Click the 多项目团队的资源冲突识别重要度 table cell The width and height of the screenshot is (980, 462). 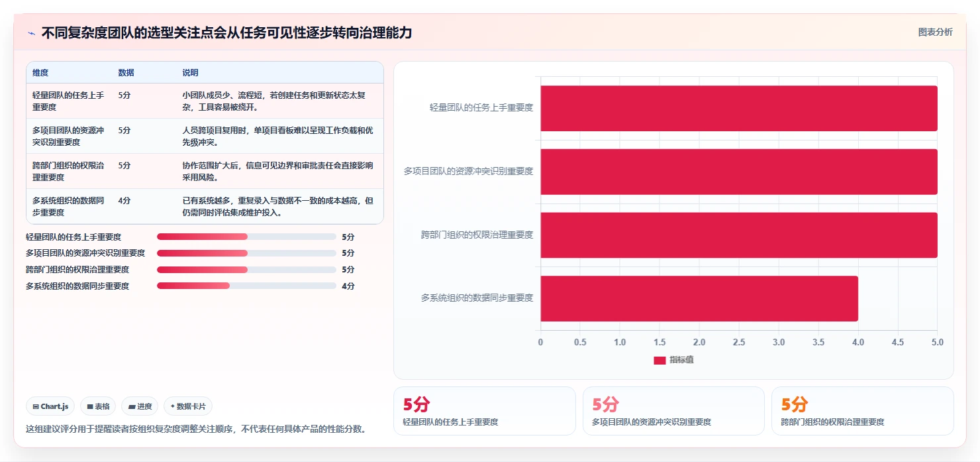pos(69,136)
